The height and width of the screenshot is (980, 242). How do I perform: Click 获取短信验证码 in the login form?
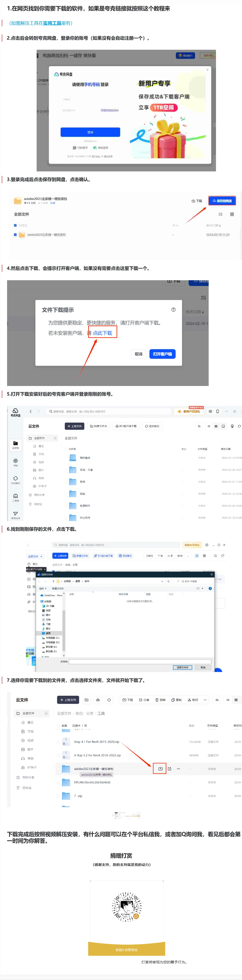(110, 110)
